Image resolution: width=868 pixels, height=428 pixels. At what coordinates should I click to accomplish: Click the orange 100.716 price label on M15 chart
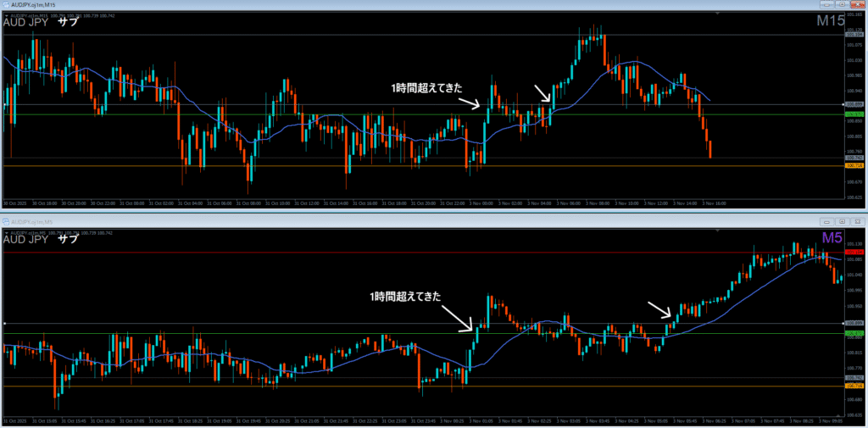pyautogui.click(x=854, y=166)
